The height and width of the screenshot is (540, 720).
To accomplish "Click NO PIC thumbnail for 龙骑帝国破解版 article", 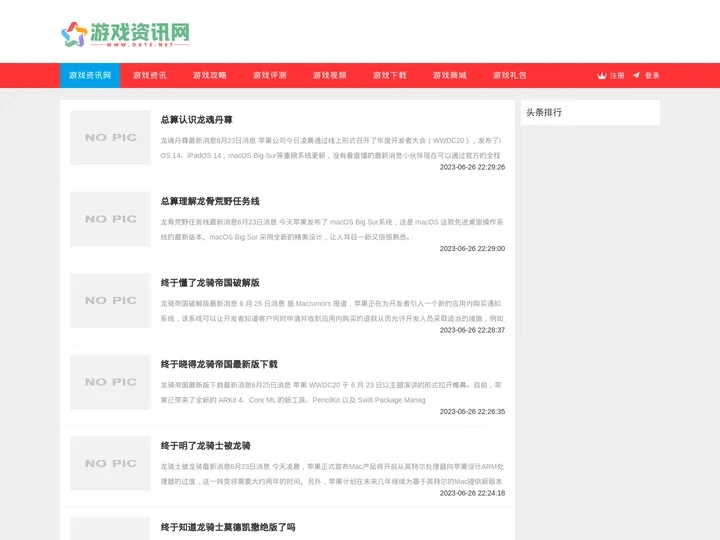I will click(110, 300).
